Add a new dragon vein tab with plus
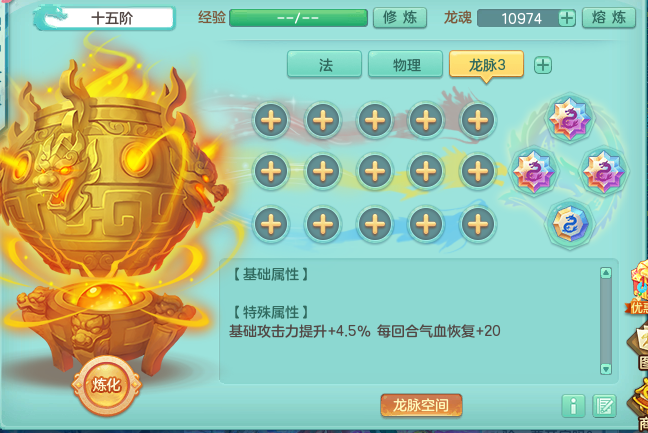Screen dimensions: 648x433 pos(543,65)
